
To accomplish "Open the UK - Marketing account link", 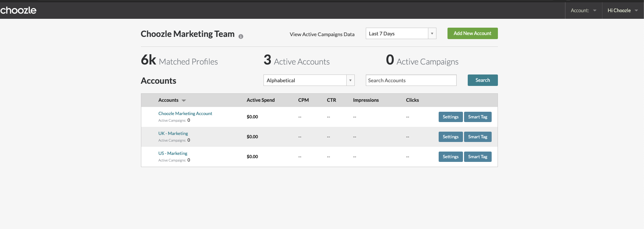I will point(173,133).
